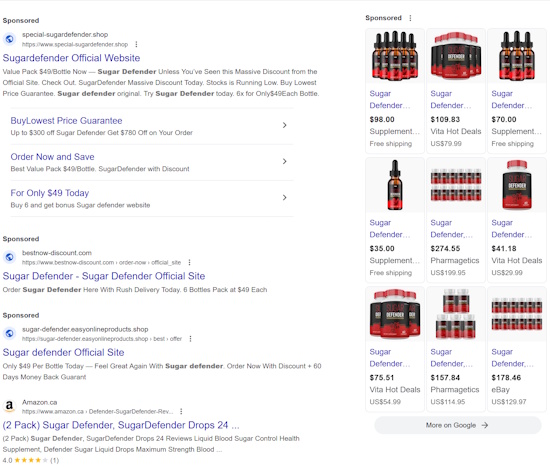Open $178.46 eBay product image
This screenshot has width=550, height=469.
pos(517,314)
